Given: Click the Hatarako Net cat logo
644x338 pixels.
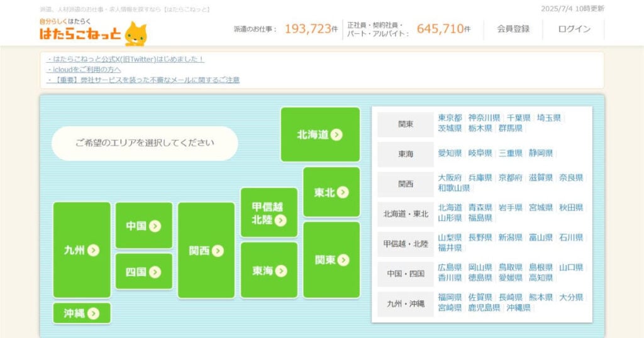Looking at the screenshot, I should pyautogui.click(x=93, y=32).
